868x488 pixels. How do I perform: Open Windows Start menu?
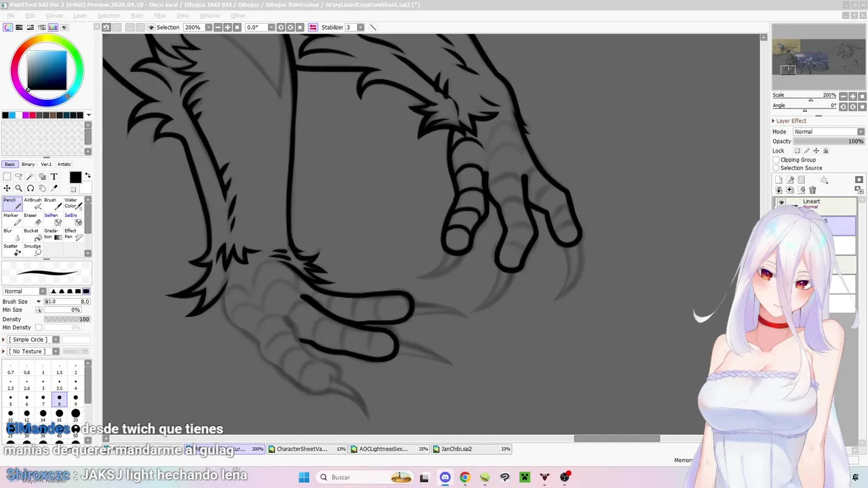[304, 477]
